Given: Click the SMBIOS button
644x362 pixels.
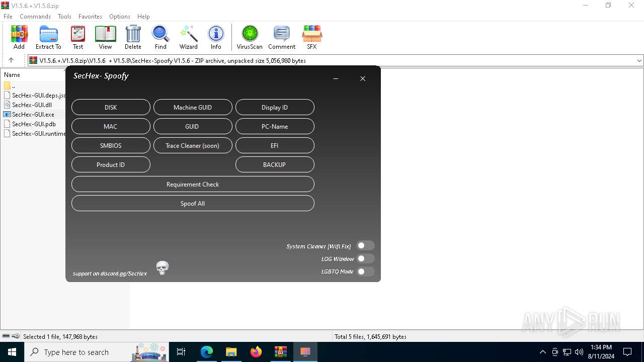Looking at the screenshot, I should click(x=111, y=145).
